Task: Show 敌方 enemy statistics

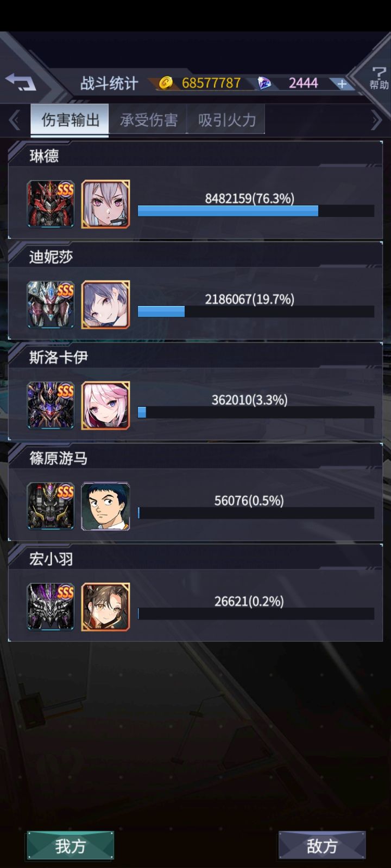Action: tap(322, 845)
